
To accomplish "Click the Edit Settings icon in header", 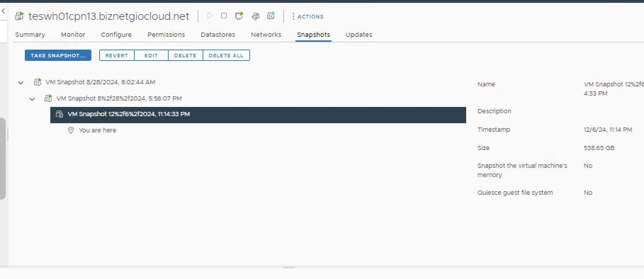I will coord(255,16).
